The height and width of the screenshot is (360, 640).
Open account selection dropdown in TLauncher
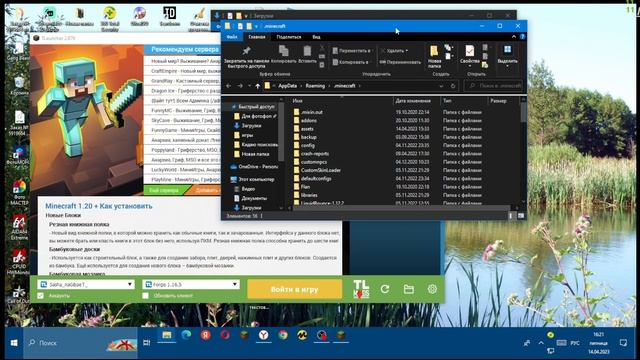86,284
